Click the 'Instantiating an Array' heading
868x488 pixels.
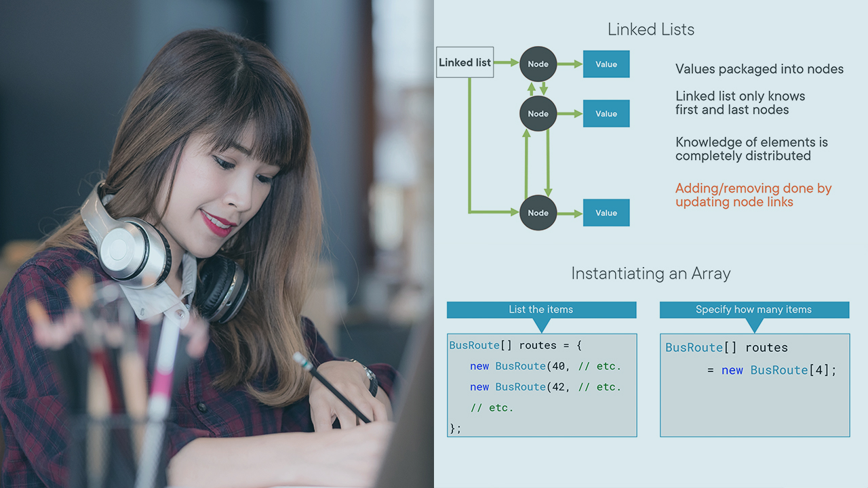point(650,274)
